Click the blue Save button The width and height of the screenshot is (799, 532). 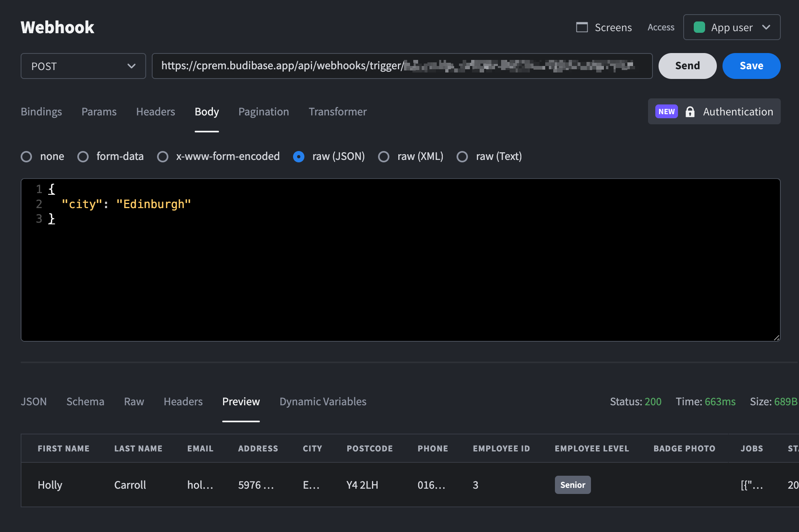click(x=751, y=66)
